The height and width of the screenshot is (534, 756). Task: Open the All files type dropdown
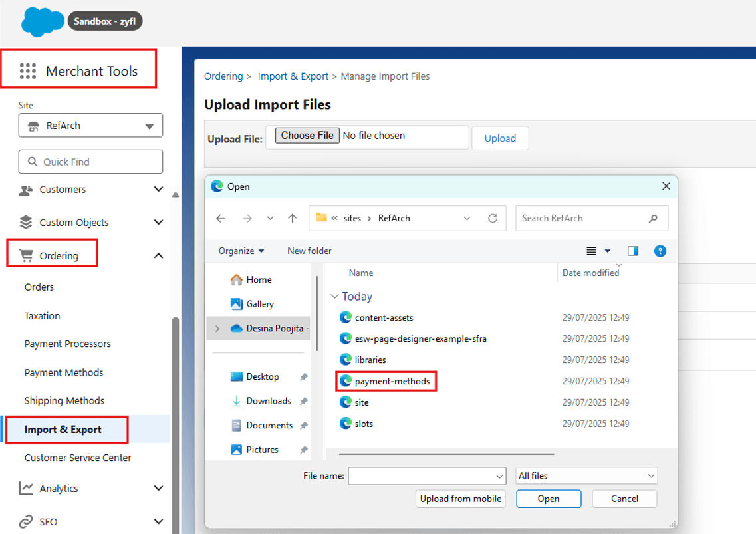pos(586,476)
